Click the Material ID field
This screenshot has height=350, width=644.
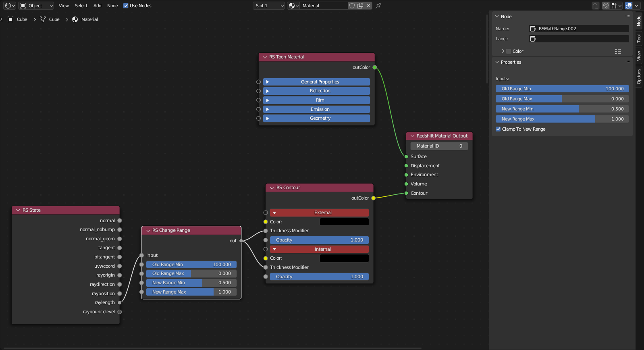pyautogui.click(x=439, y=146)
